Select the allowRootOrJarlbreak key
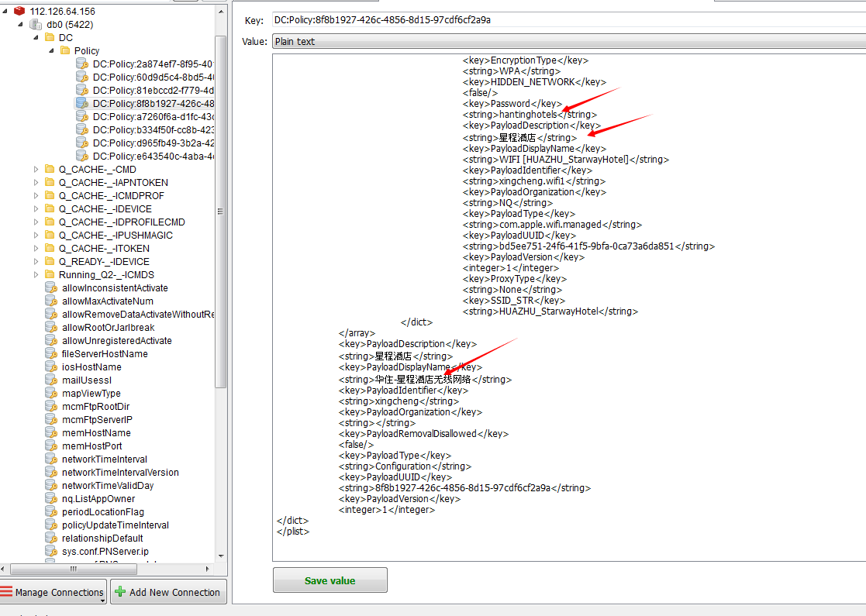This screenshot has height=616, width=866. tap(109, 327)
